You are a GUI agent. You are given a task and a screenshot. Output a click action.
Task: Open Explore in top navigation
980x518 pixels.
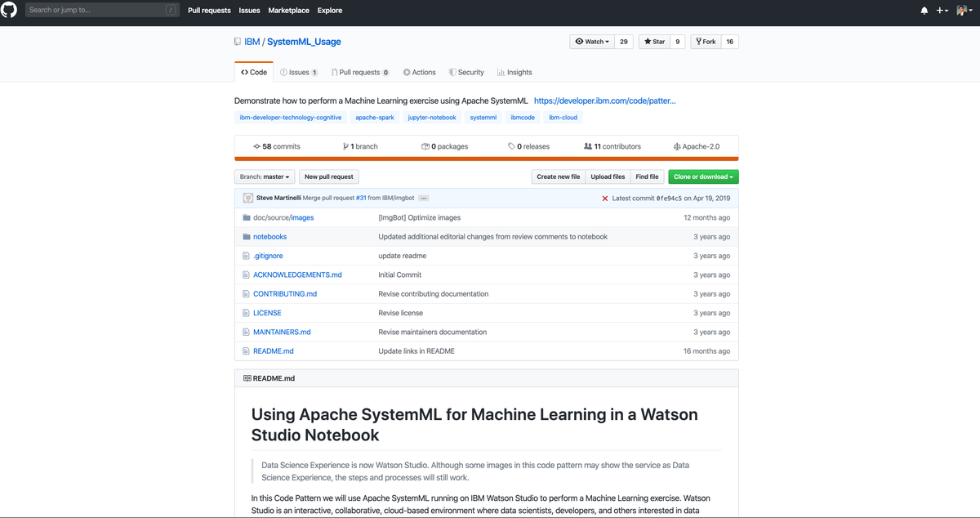coord(330,11)
